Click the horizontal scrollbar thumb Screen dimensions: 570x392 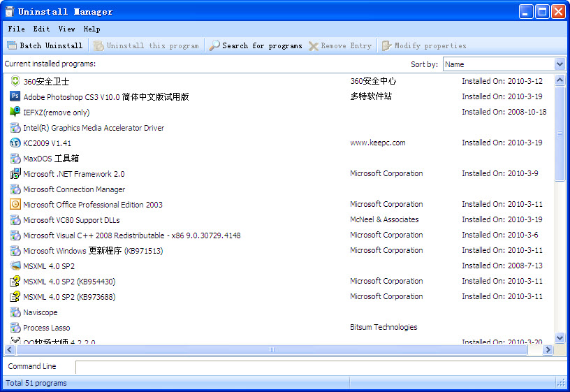click(x=272, y=350)
